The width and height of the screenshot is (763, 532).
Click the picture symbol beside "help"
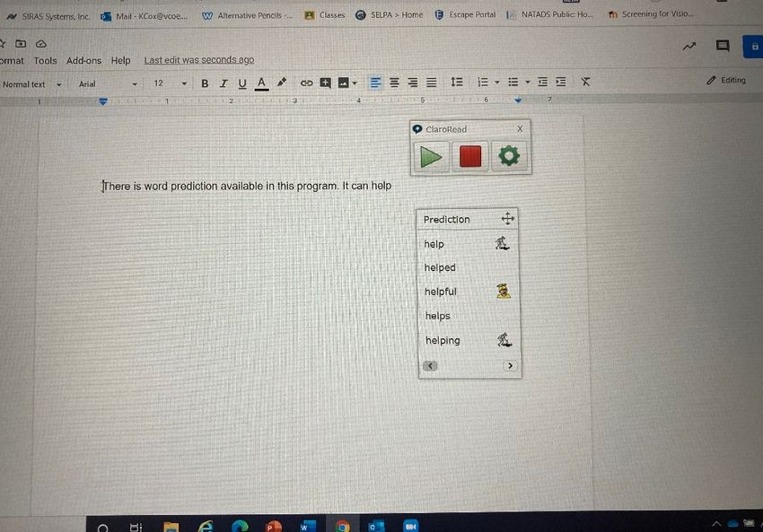point(502,243)
